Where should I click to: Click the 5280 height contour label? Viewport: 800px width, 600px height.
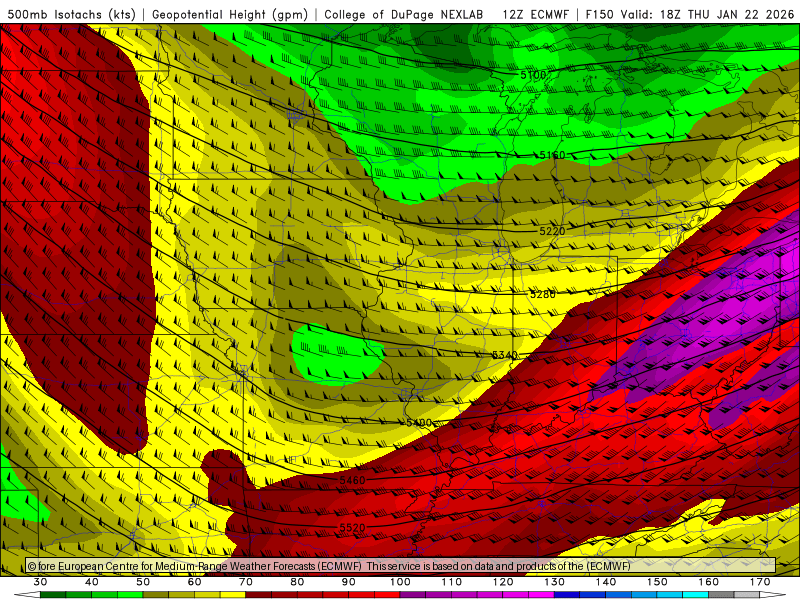(542, 294)
